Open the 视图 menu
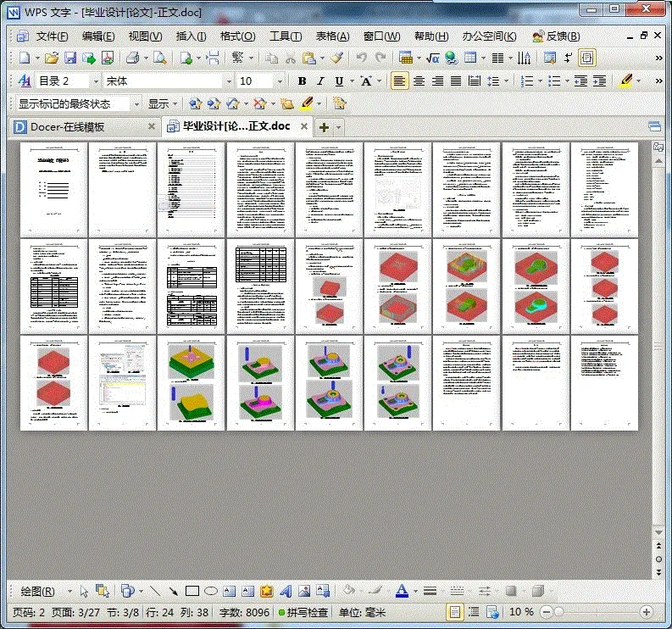Viewport: 672px width, 629px height. click(145, 36)
